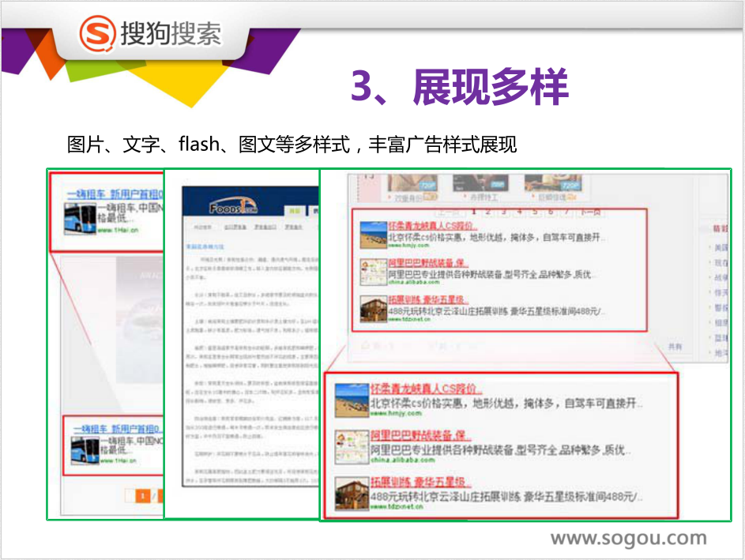Screen dimensions: 745x560
Task: Open 拓展训练 豪华五星级 in enlarged callout
Action: [x=421, y=482]
